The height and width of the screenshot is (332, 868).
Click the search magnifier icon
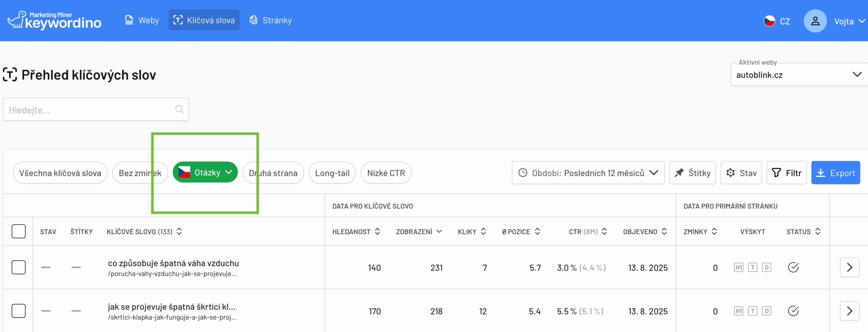(179, 109)
